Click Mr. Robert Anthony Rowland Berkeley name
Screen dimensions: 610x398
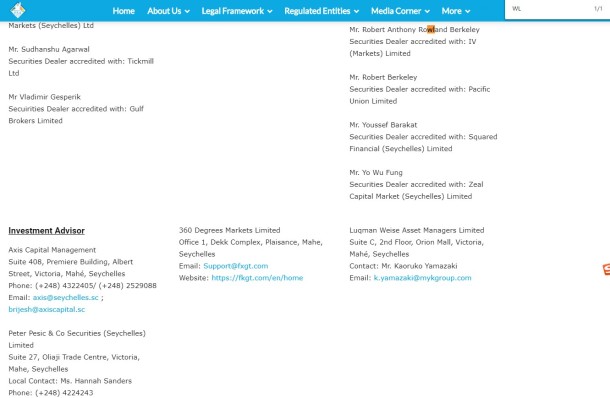click(x=414, y=30)
